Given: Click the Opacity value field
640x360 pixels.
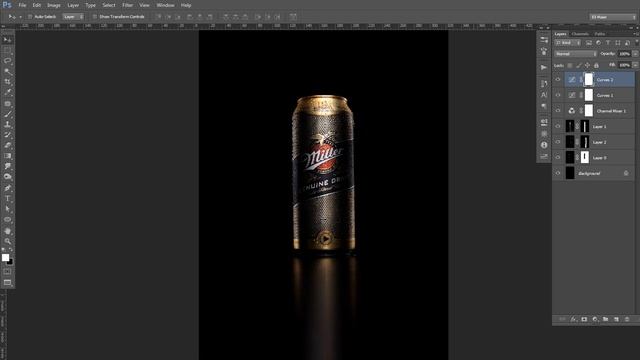Looking at the screenshot, I should tap(624, 54).
